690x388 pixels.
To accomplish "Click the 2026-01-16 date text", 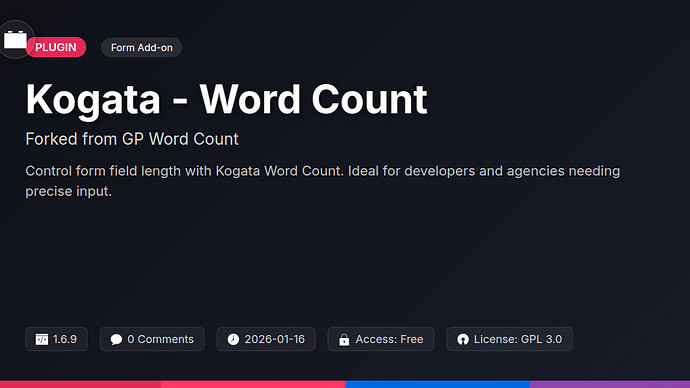I will pyautogui.click(x=275, y=339).
